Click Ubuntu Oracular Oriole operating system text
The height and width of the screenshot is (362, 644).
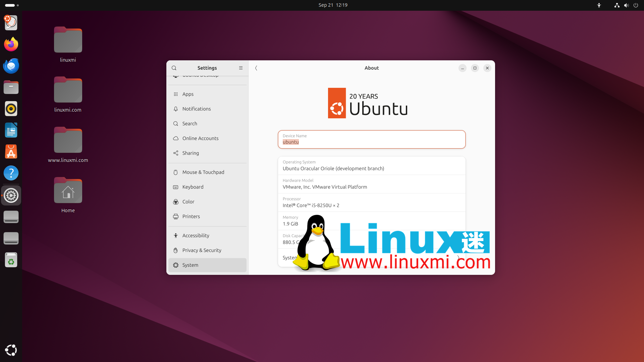[x=333, y=169]
